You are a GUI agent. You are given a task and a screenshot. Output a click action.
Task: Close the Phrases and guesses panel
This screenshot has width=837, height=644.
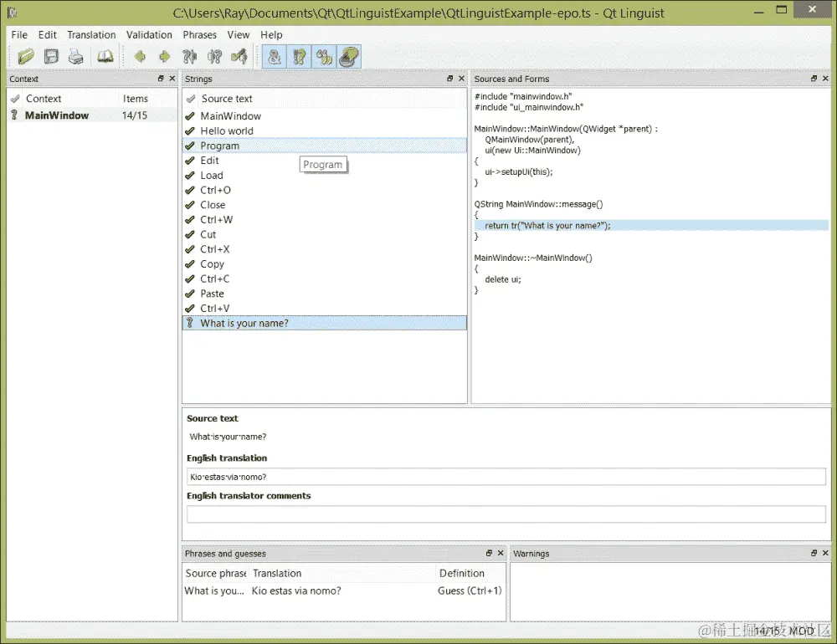pyautogui.click(x=501, y=554)
